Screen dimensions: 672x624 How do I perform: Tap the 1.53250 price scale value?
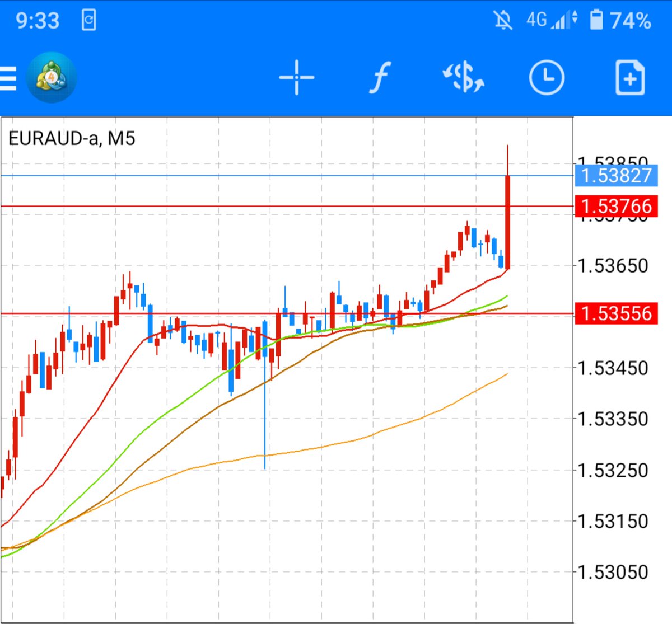coord(613,470)
